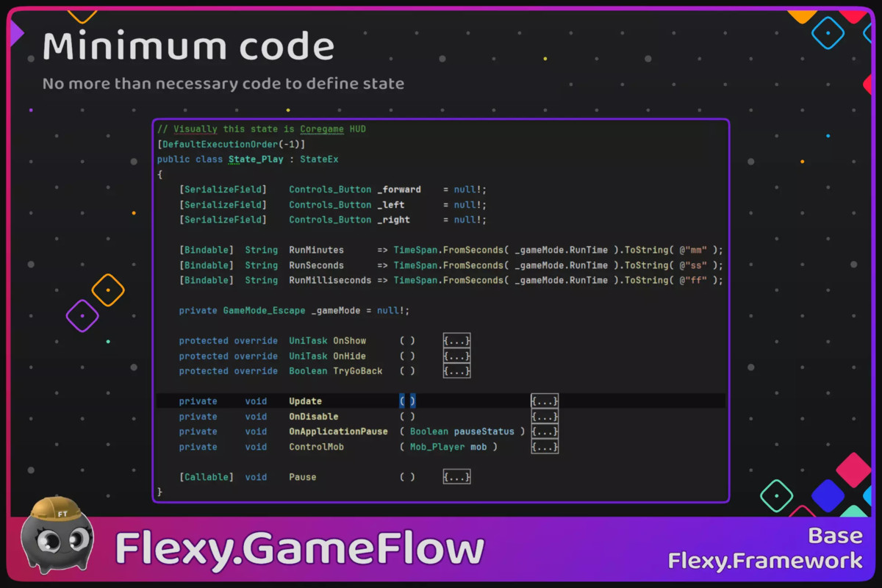Viewport: 882px width, 588px height.
Task: Expand the ControlMob folded code block
Action: [x=545, y=447]
